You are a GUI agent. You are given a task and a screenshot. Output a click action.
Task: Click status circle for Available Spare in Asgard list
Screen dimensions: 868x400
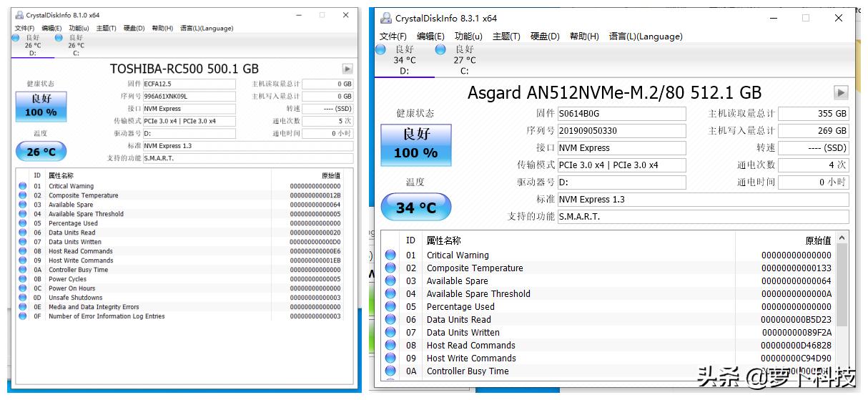pyautogui.click(x=390, y=281)
